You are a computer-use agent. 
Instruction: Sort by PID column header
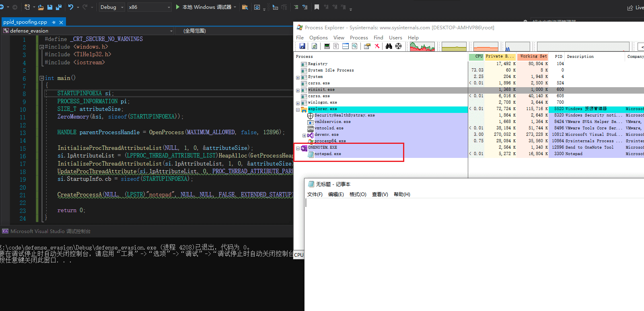(557, 57)
